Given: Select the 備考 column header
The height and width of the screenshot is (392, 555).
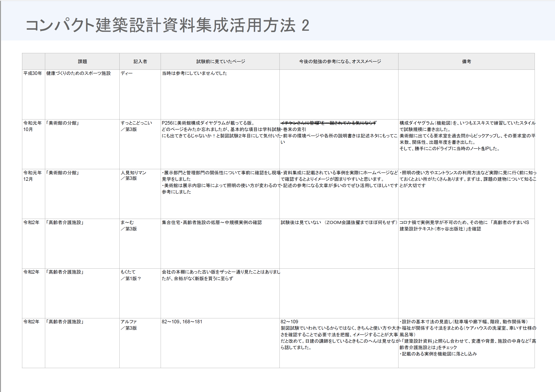Looking at the screenshot, I should (467, 62).
